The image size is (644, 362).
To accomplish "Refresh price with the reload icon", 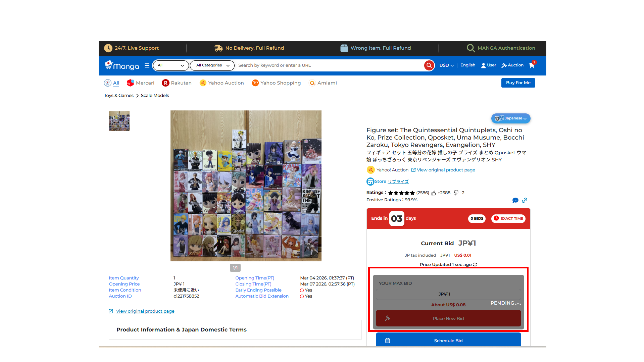I will (475, 265).
